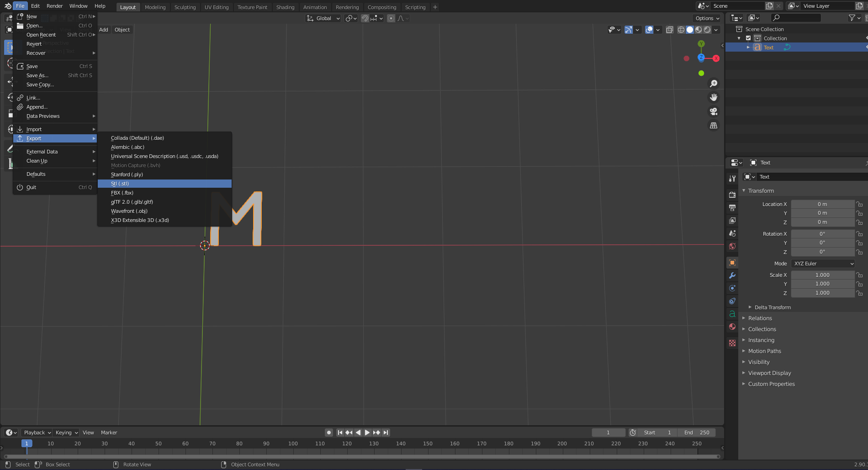The image size is (868, 470).
Task: Open the Transform Orientation Global dropdown
Action: (x=323, y=18)
